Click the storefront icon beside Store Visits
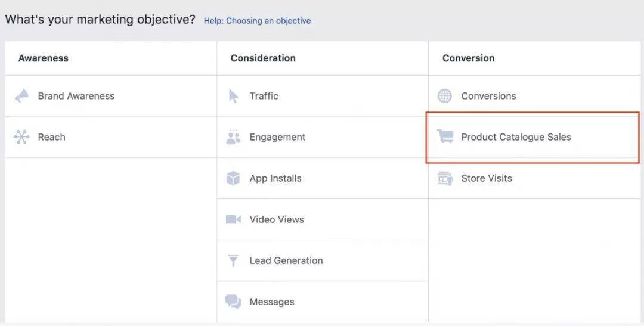 click(x=445, y=178)
